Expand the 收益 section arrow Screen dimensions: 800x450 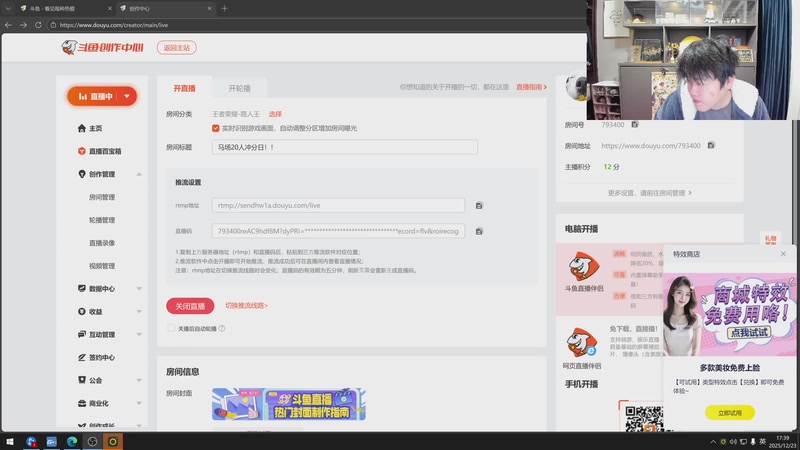click(139, 312)
